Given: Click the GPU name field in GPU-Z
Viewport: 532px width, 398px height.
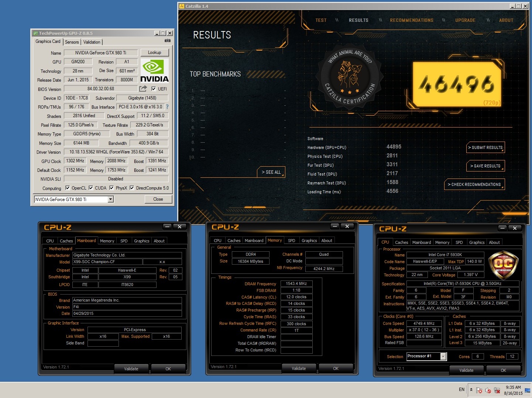Looking at the screenshot, I should tap(101, 53).
